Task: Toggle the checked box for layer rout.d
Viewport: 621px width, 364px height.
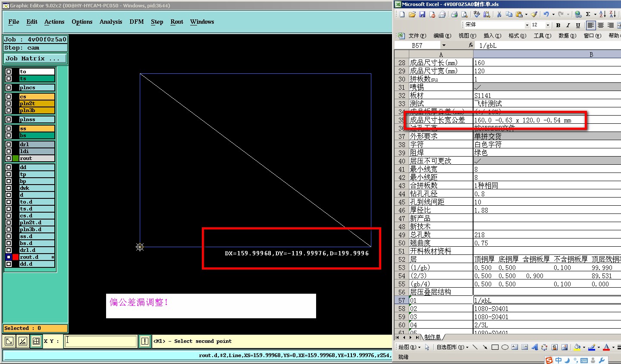Action: tap(9, 257)
